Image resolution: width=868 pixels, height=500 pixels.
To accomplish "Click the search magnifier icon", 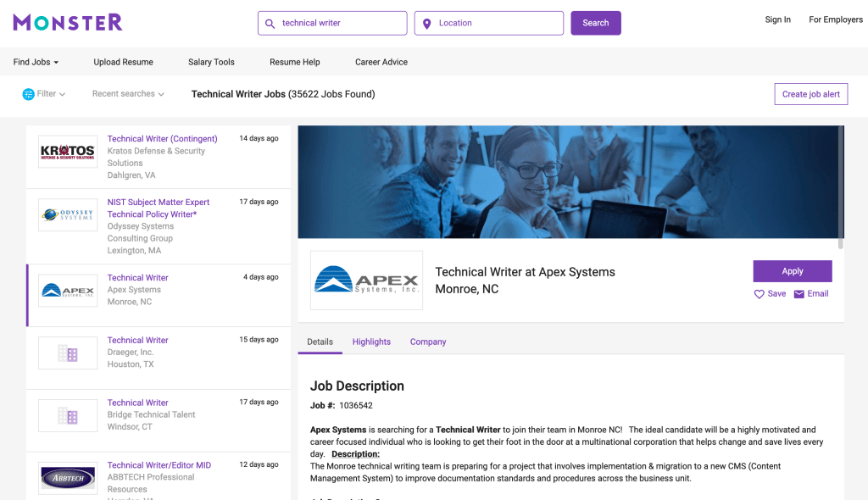I will [x=270, y=24].
